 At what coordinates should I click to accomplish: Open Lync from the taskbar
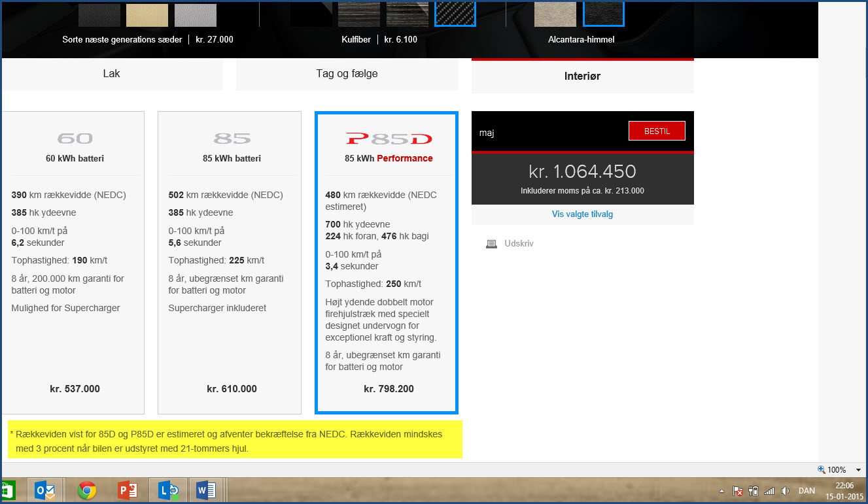(168, 490)
